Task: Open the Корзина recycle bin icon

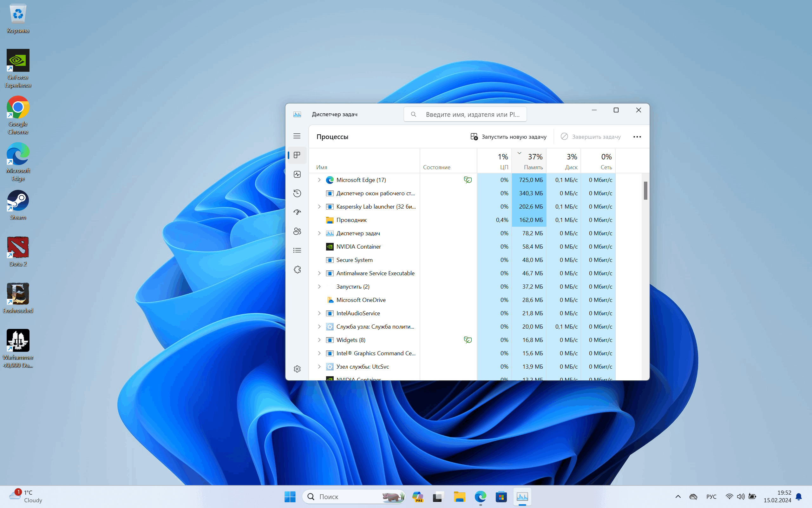Action: coord(18,18)
